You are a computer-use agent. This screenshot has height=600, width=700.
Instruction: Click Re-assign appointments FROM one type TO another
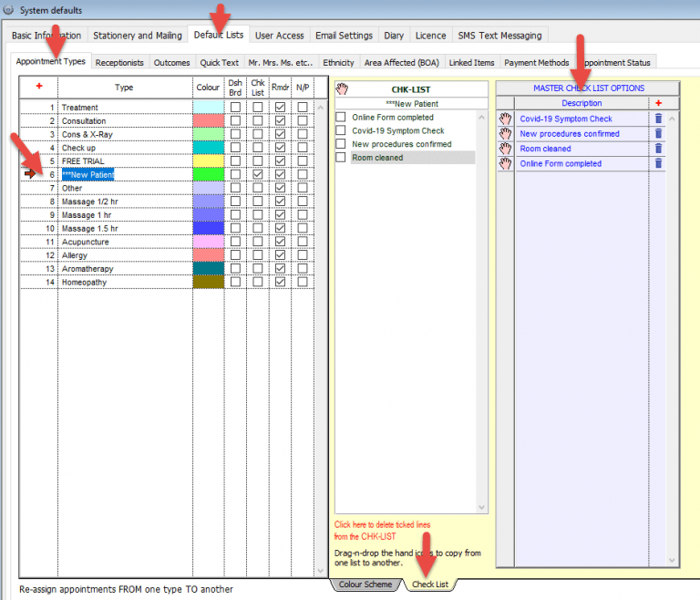tap(126, 589)
